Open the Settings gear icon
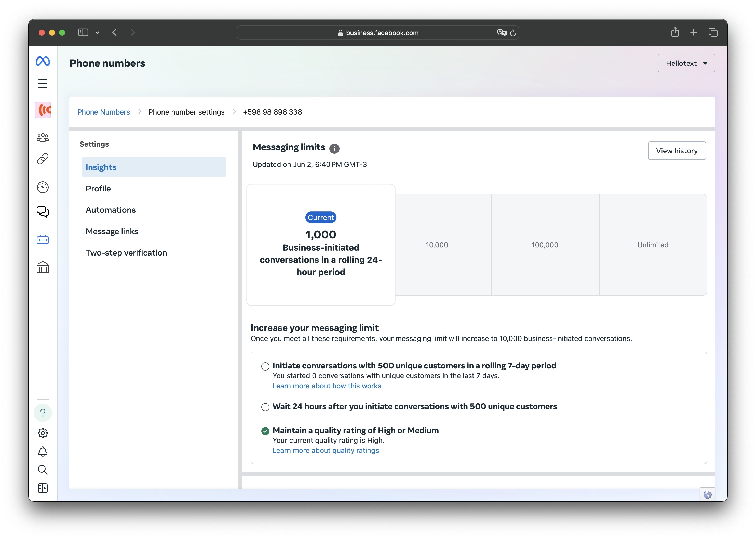The width and height of the screenshot is (756, 539). pyautogui.click(x=43, y=433)
